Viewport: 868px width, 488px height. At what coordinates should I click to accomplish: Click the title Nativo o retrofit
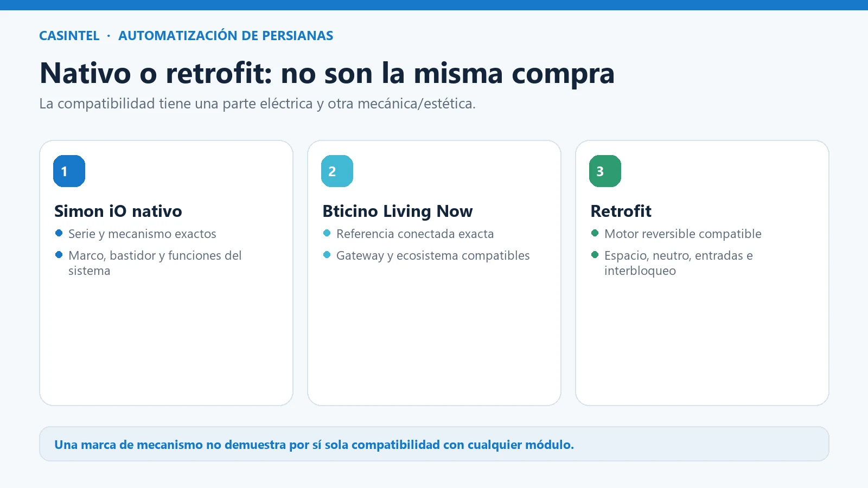point(327,73)
